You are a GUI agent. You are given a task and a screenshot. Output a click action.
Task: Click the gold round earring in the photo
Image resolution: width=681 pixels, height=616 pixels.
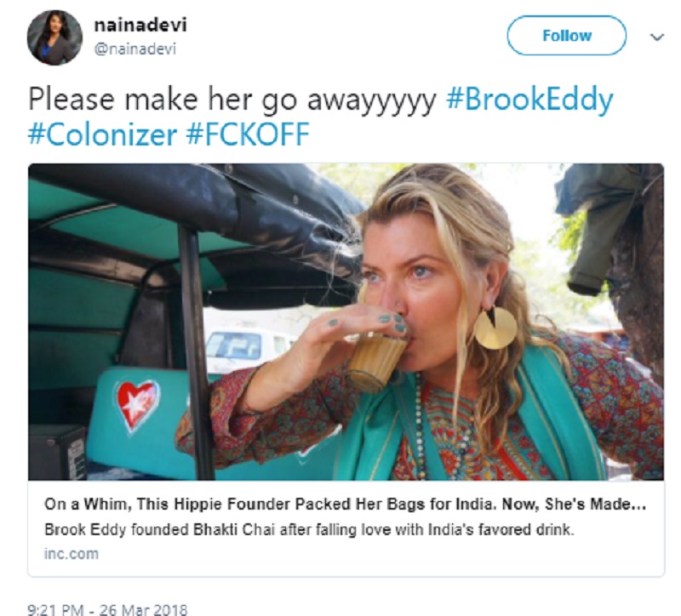click(x=495, y=328)
